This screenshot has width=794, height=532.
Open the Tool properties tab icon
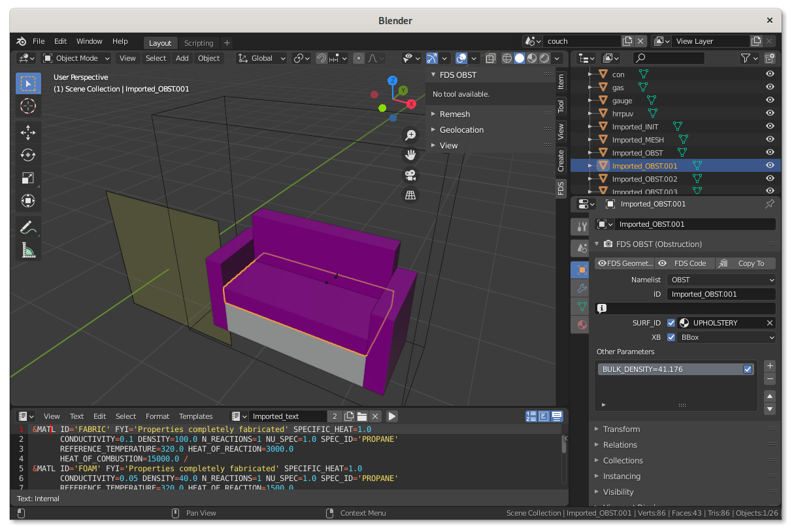coord(581,227)
